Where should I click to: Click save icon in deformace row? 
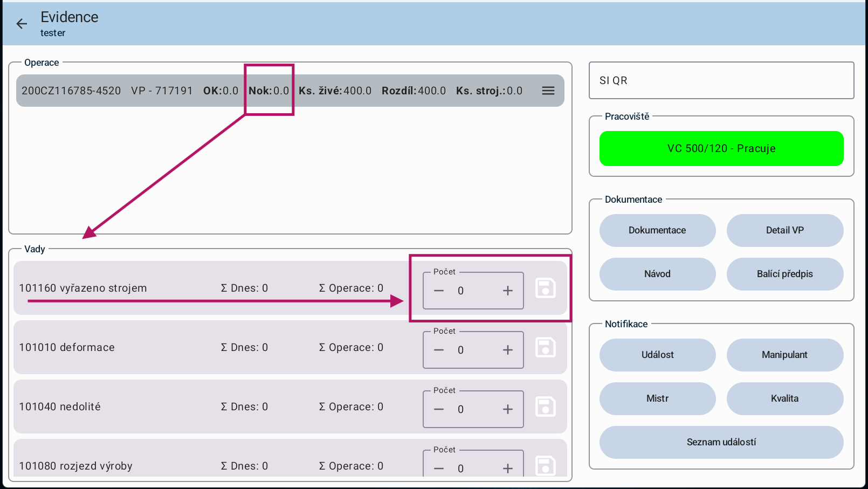(545, 348)
